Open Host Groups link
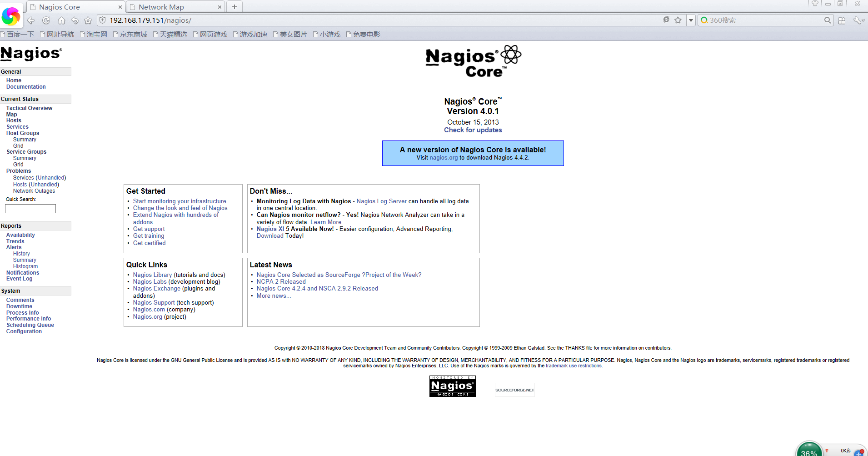This screenshot has width=868, height=456. [x=23, y=133]
